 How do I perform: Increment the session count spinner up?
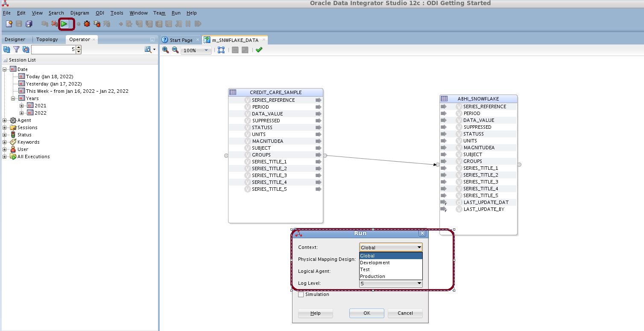tap(79, 47)
